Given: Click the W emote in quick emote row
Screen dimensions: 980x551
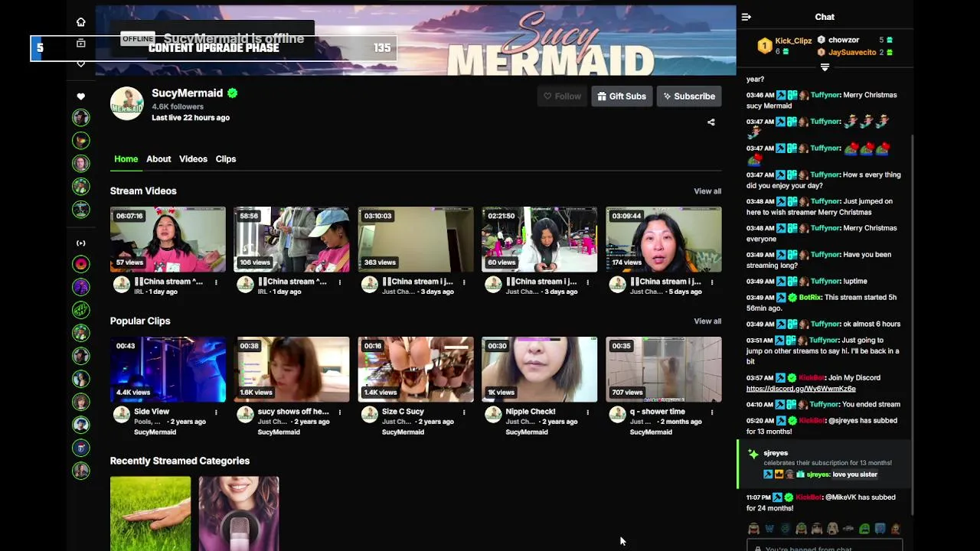Looking at the screenshot, I should coord(769,529).
